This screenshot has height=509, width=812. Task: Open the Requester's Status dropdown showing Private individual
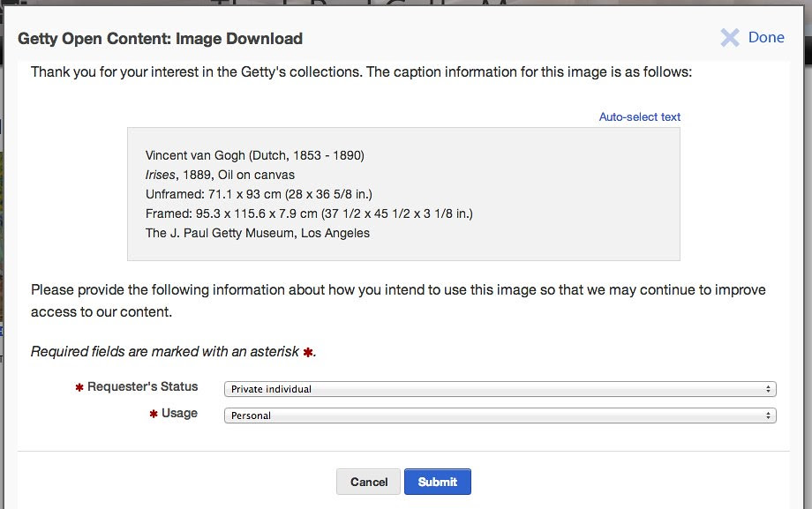[500, 389]
